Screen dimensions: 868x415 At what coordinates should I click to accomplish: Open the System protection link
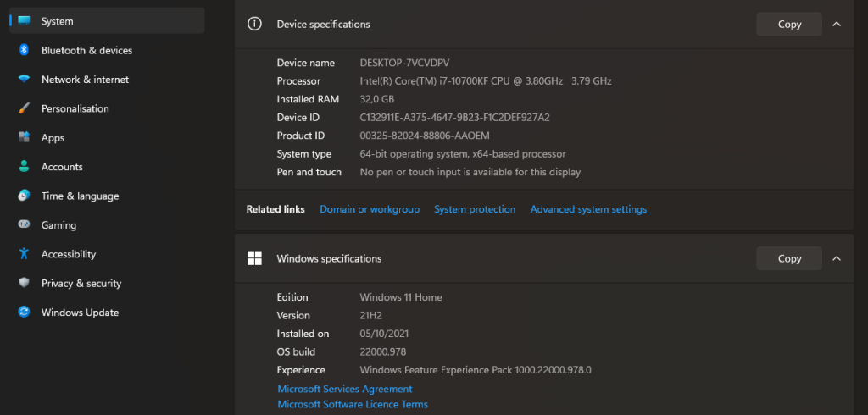click(475, 209)
